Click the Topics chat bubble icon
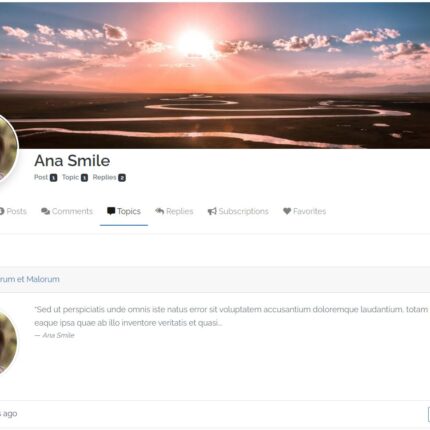The height and width of the screenshot is (430, 430). [x=111, y=211]
